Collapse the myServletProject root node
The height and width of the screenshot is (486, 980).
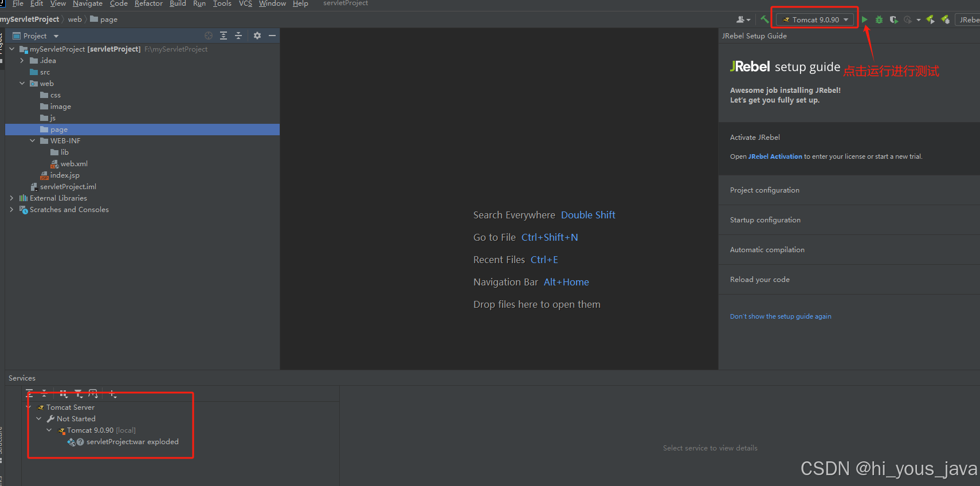[x=12, y=49]
